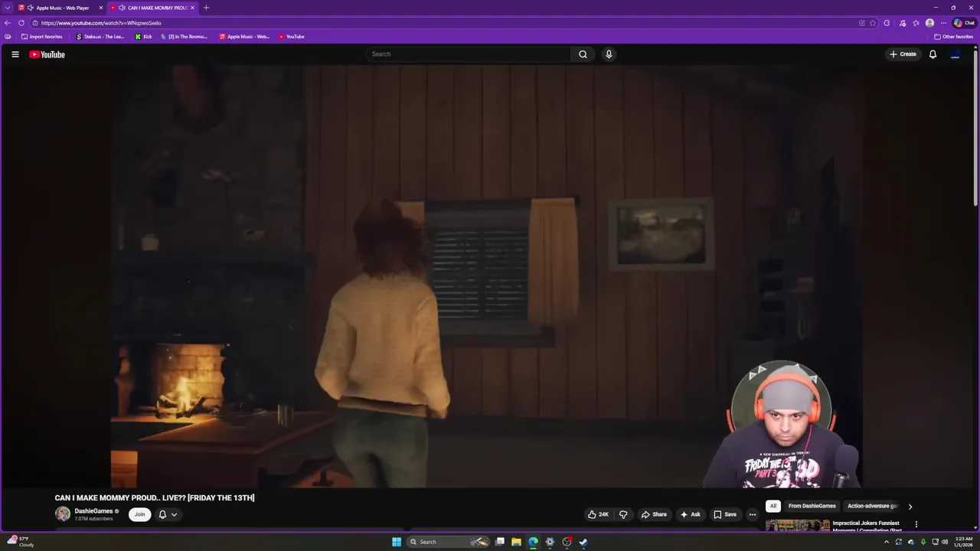Open YouTube notifications bell
This screenshot has width=980, height=551.
point(933,54)
